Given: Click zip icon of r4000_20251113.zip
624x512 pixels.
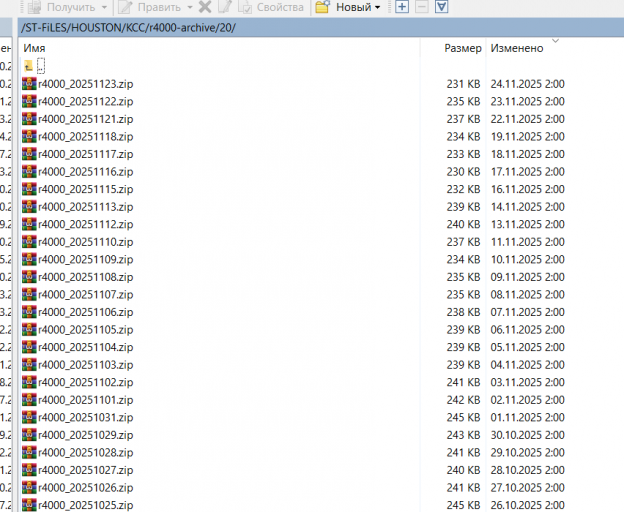Looking at the screenshot, I should point(29,207).
